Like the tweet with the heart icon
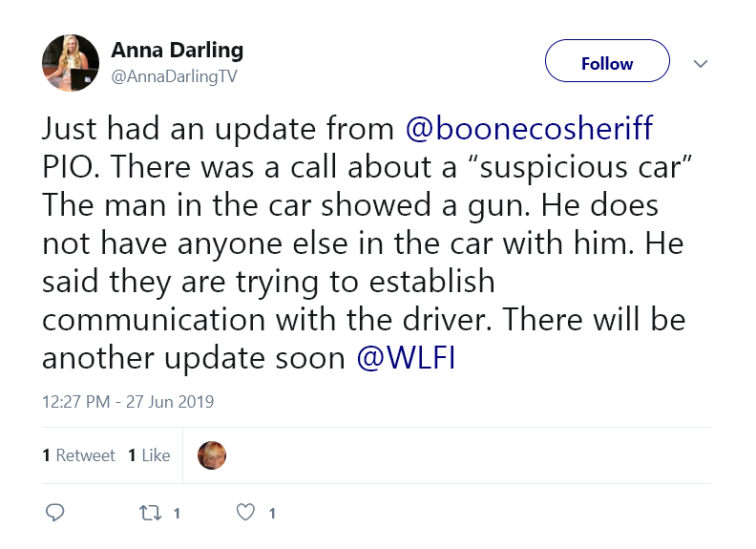This screenshot has width=756, height=549. [246, 513]
